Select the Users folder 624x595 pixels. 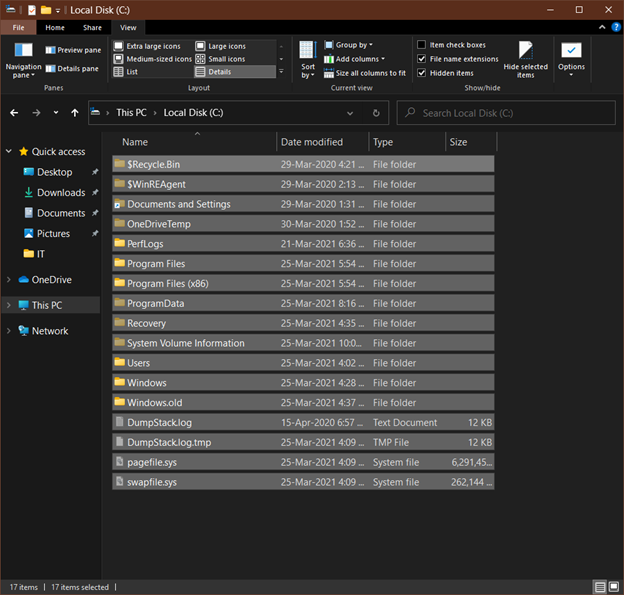303,363
